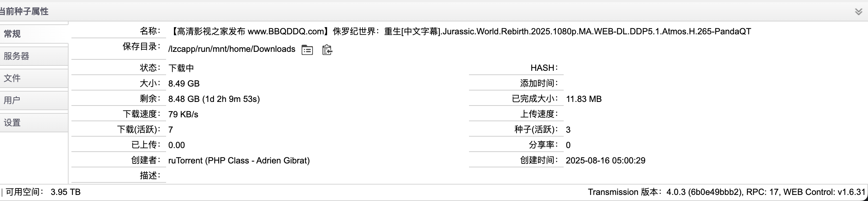Click the size value 8.49 GB
This screenshot has width=868, height=201.
pyautogui.click(x=184, y=83)
